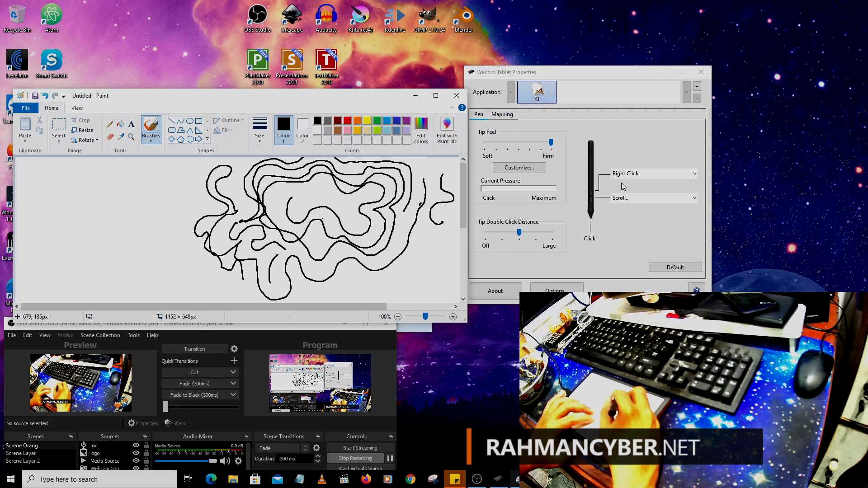Image resolution: width=868 pixels, height=488 pixels.
Task: Pick the red color swatch in Paint
Action: [347, 120]
